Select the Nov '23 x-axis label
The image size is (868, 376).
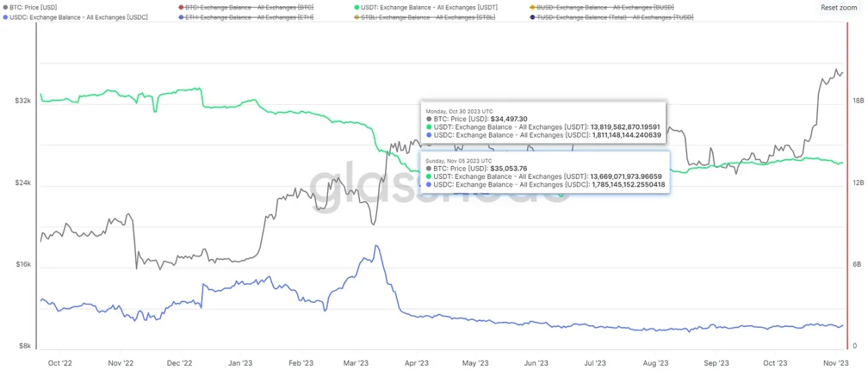click(x=834, y=363)
